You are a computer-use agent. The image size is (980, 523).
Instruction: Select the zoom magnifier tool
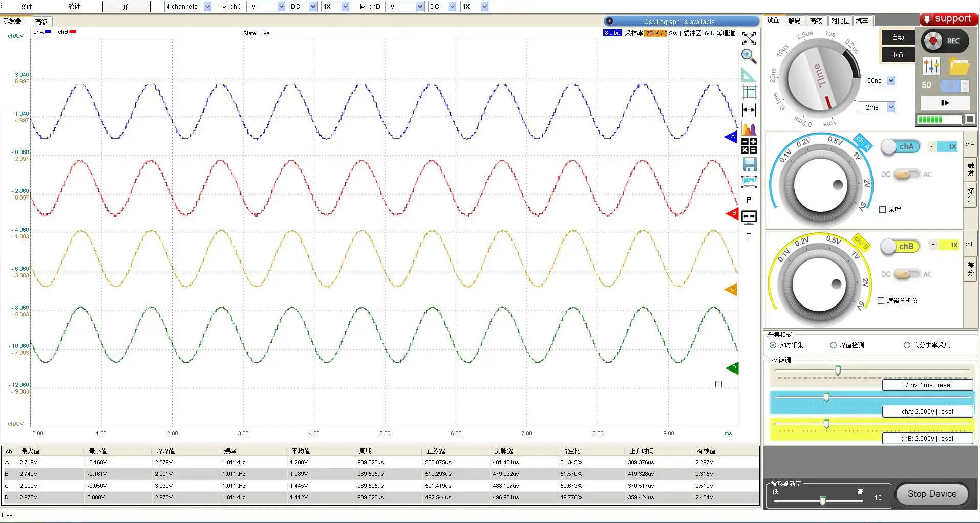coord(749,56)
